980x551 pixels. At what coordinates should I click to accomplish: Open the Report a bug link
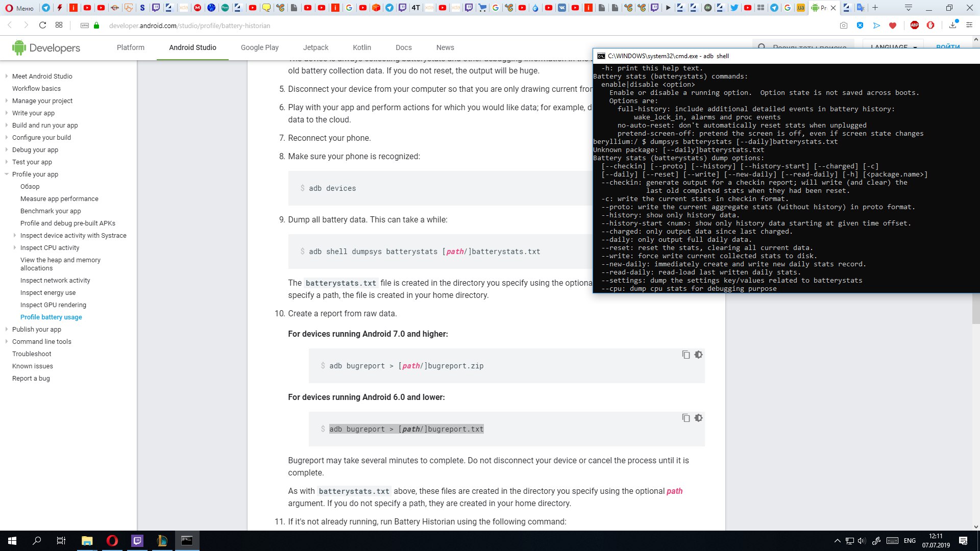[31, 378]
